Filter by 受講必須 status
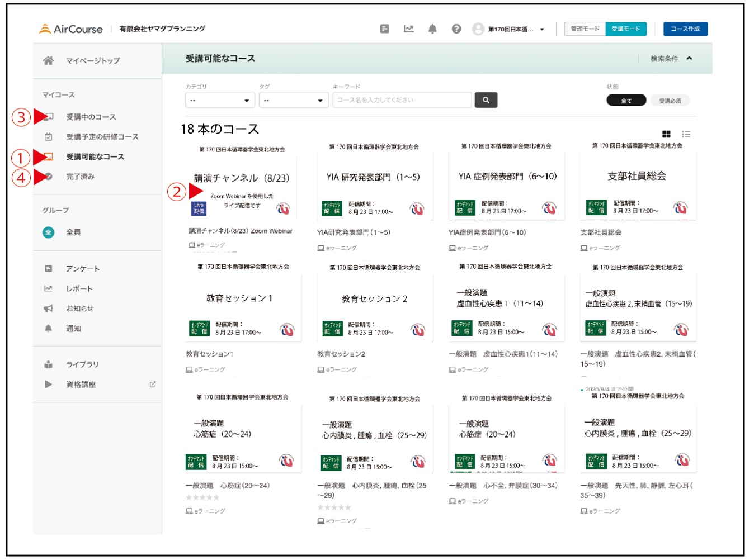754x560 pixels. point(670,101)
